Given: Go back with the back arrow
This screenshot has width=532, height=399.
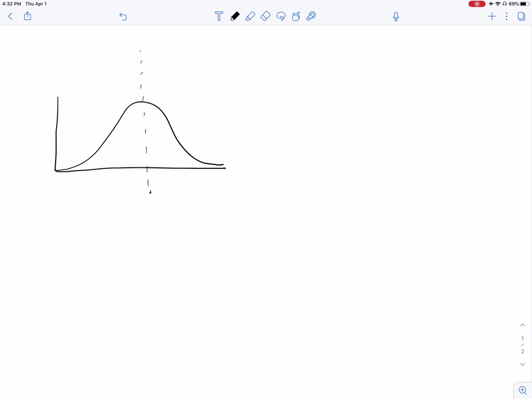Looking at the screenshot, I should pyautogui.click(x=10, y=16).
